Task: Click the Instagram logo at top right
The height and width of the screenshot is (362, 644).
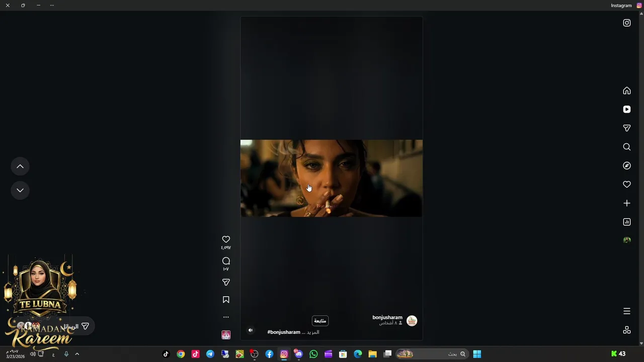Action: (x=627, y=23)
